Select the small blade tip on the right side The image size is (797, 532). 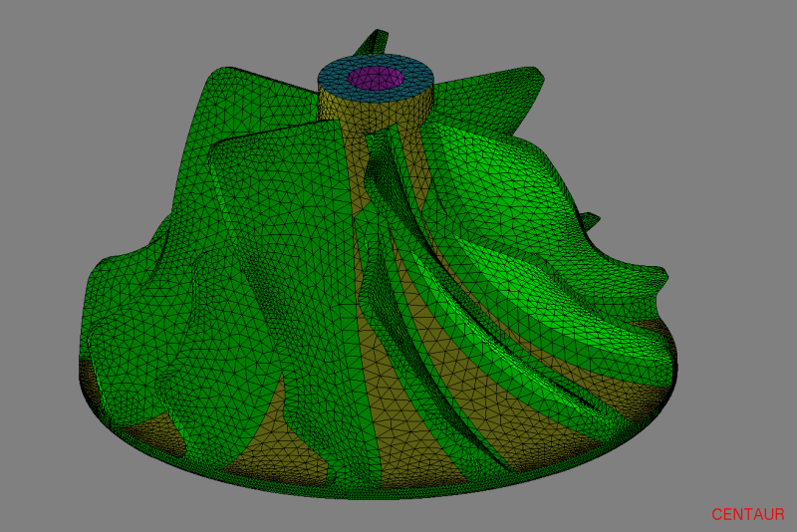point(589,220)
